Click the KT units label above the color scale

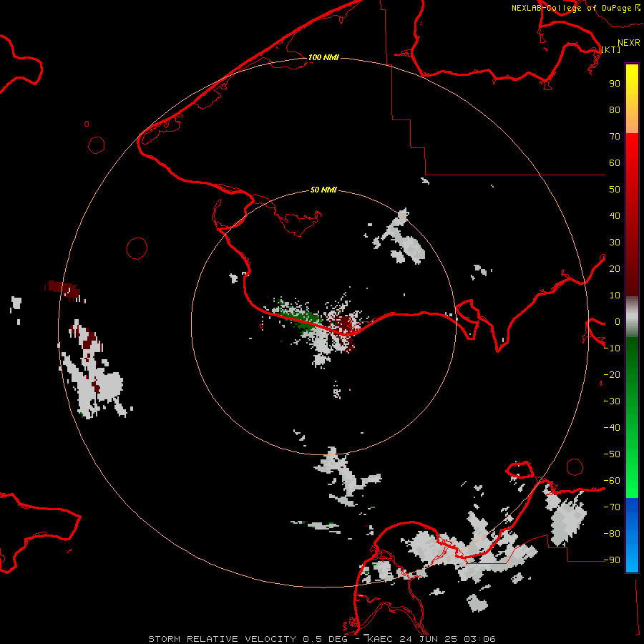pyautogui.click(x=611, y=49)
